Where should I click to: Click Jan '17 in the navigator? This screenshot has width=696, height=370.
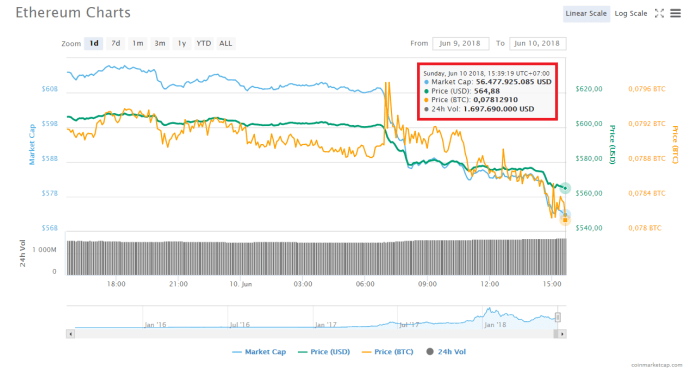tap(325, 325)
